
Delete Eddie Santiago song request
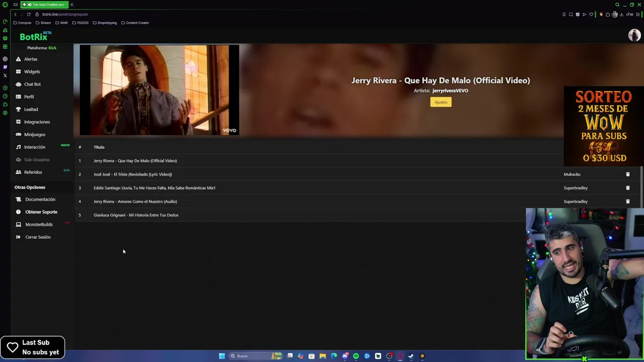pos(627,188)
